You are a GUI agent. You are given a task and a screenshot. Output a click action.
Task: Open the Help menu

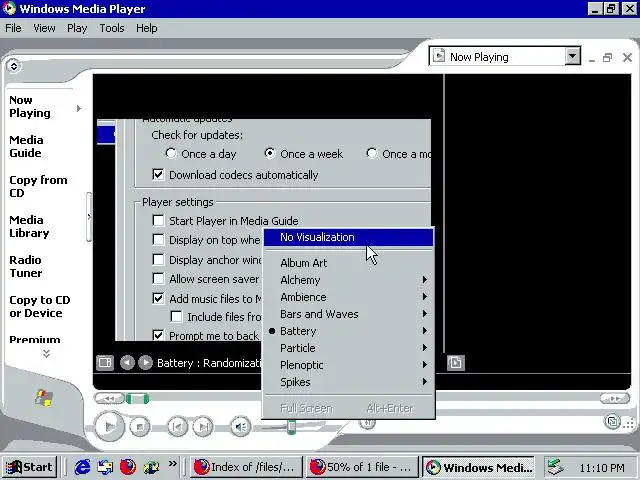click(x=147, y=28)
